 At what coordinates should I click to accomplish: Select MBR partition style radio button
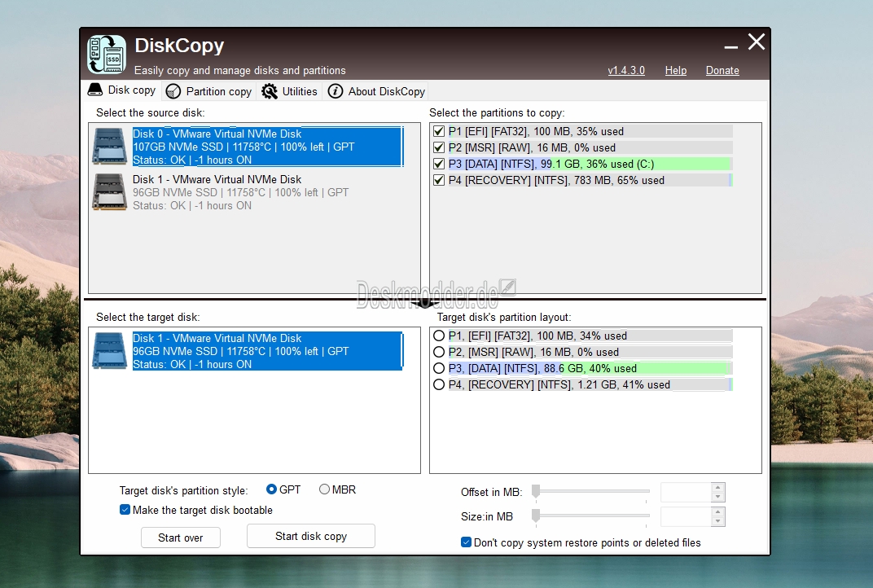[324, 489]
